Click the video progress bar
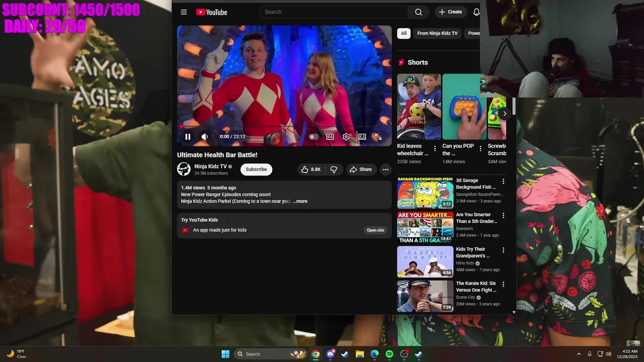The image size is (644, 362). point(284,127)
